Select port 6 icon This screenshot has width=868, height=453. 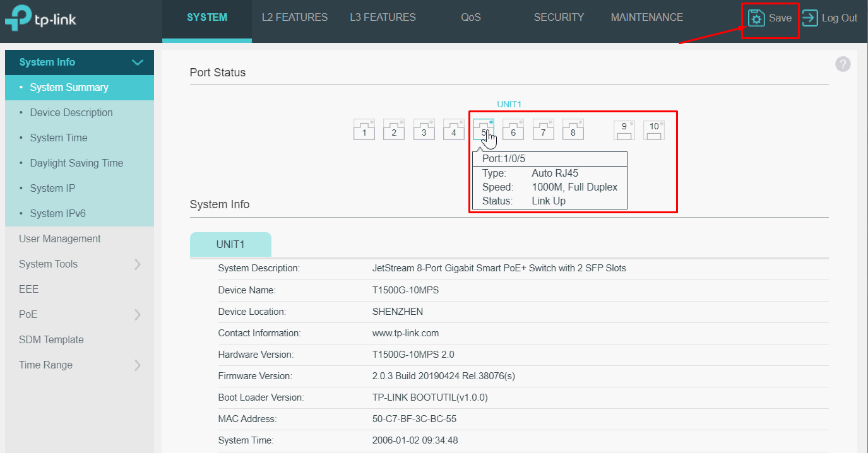(x=513, y=129)
